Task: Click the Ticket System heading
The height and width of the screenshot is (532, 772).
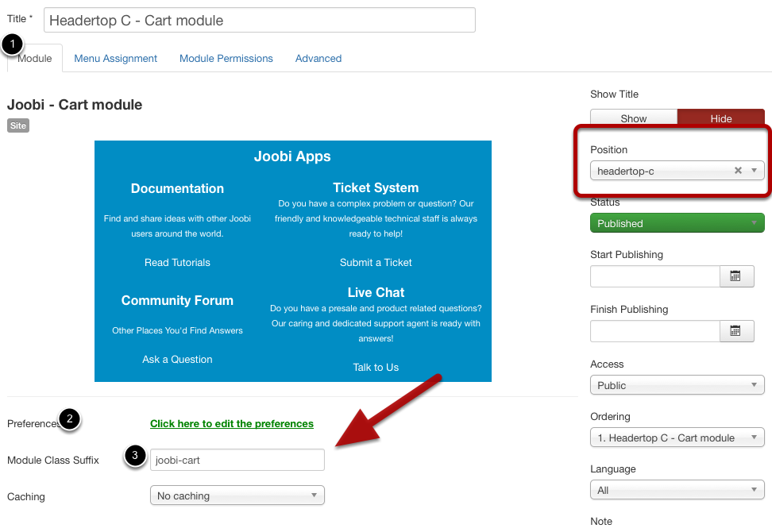Action: (376, 187)
